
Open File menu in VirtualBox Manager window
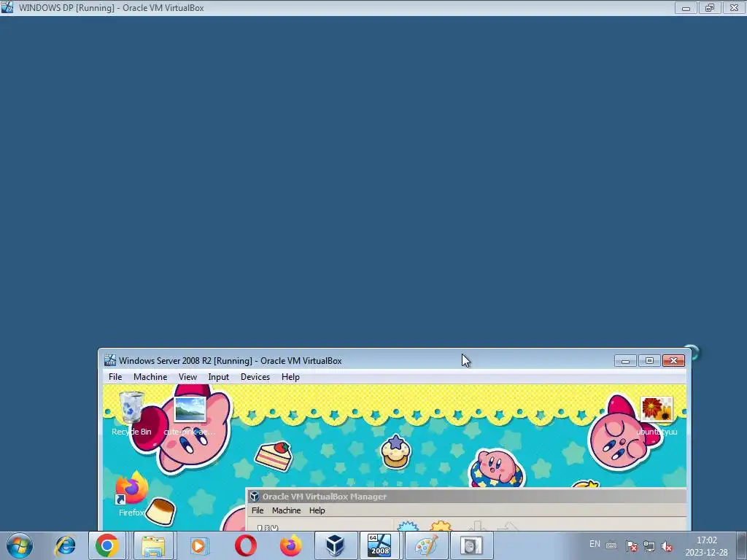point(258,510)
